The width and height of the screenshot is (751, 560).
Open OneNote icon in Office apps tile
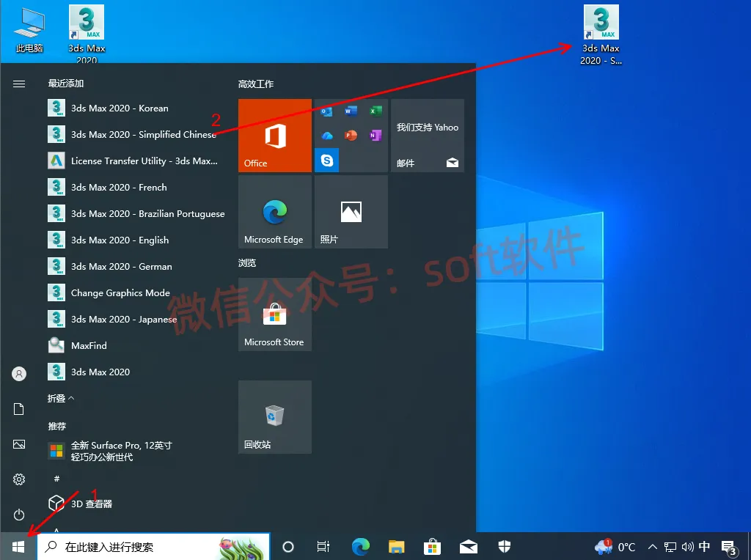[375, 136]
